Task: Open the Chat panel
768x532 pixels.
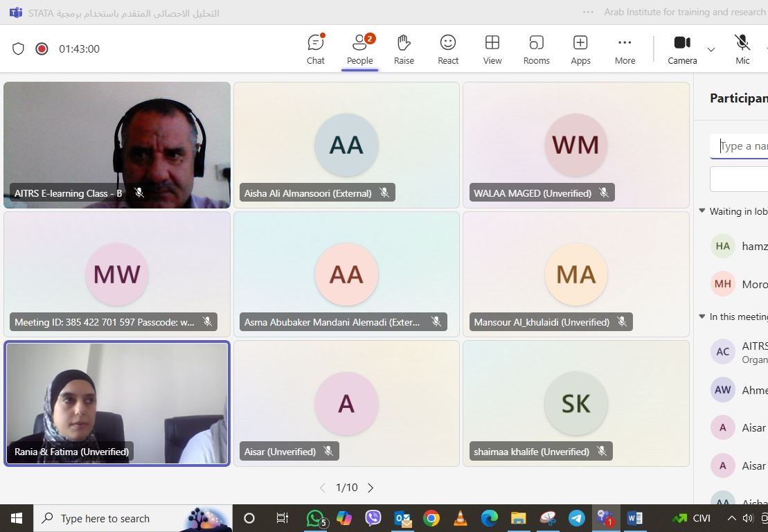Action: pyautogui.click(x=316, y=49)
